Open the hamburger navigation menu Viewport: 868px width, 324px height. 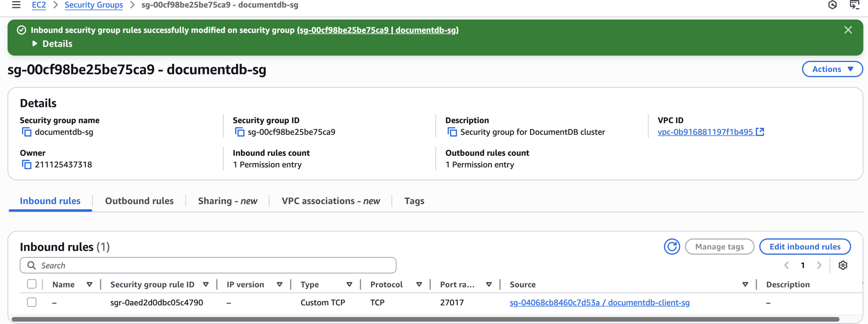(x=16, y=5)
